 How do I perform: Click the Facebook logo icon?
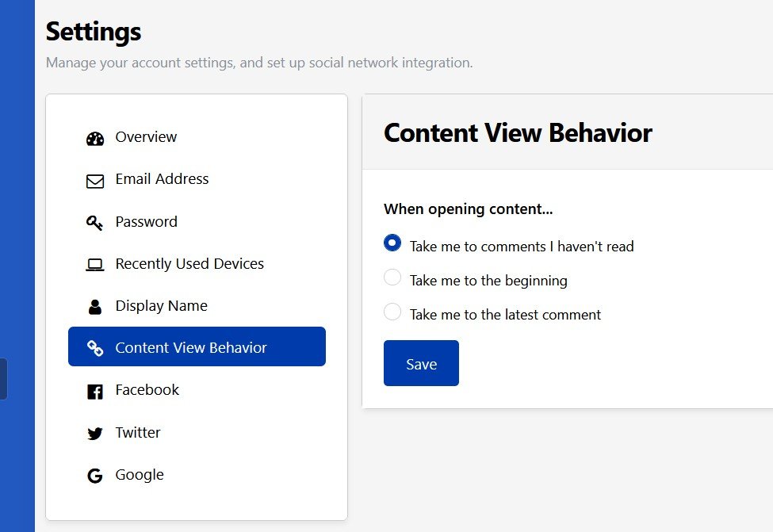point(95,392)
